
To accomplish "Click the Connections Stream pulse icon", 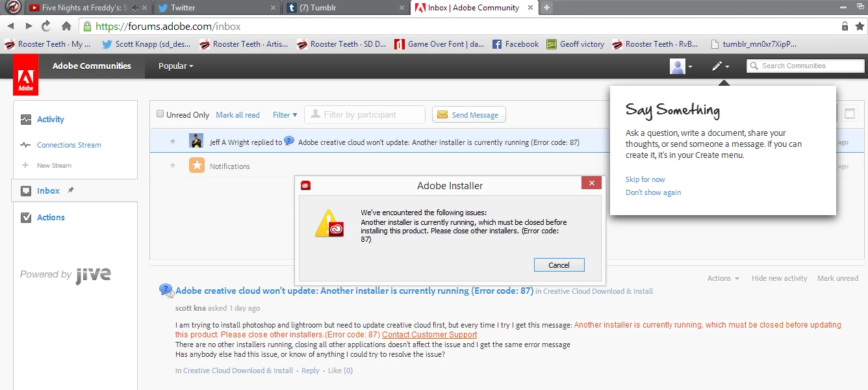I will 26,145.
